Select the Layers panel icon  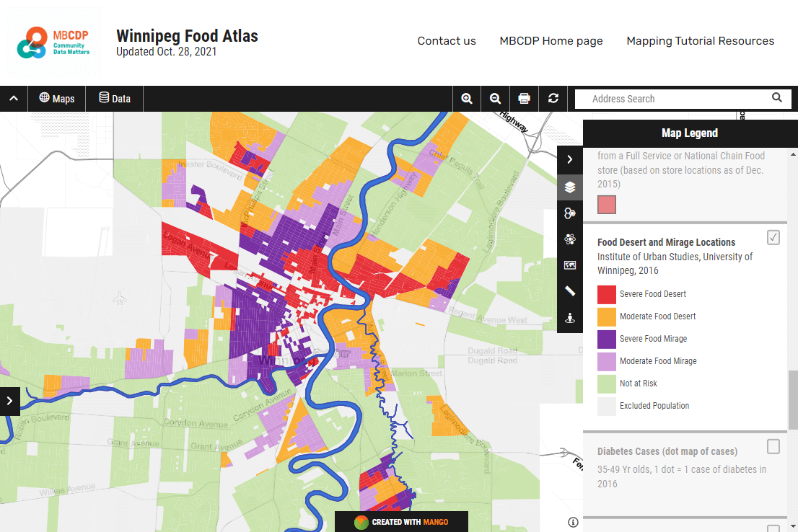(570, 187)
